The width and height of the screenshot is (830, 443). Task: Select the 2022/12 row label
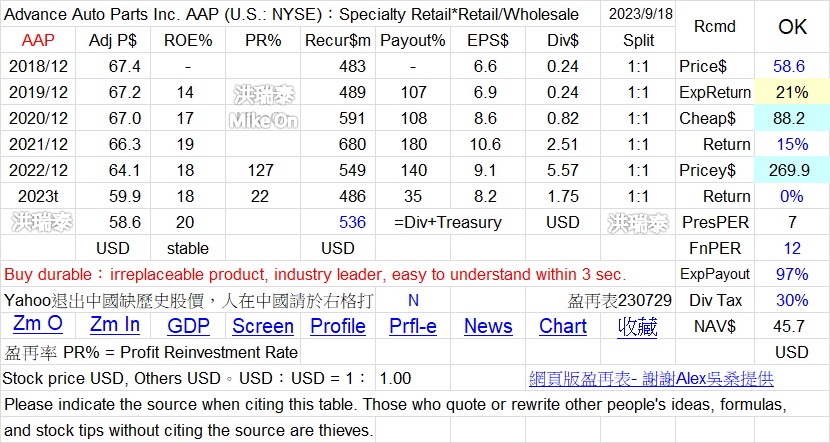tap(38, 170)
